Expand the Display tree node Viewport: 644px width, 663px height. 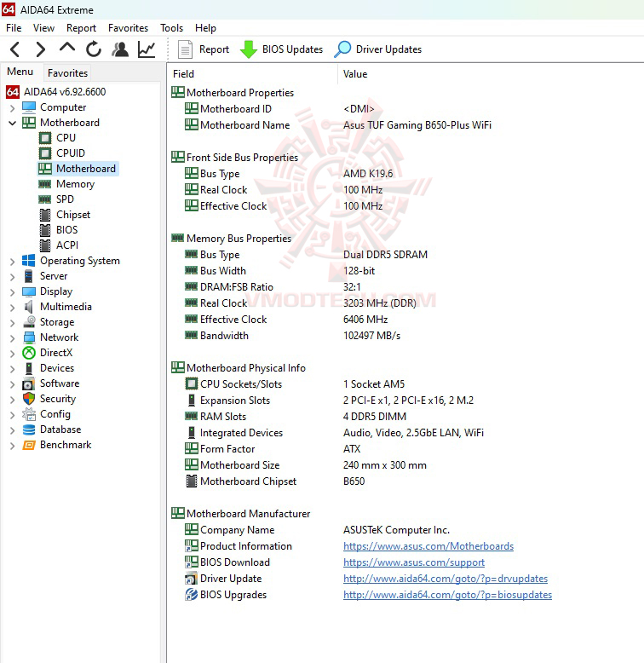pyautogui.click(x=12, y=292)
